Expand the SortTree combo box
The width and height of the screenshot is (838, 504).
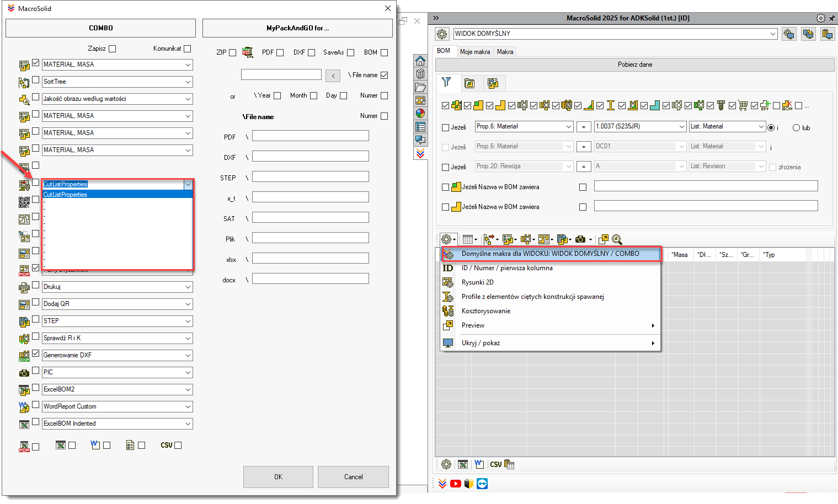(x=188, y=82)
